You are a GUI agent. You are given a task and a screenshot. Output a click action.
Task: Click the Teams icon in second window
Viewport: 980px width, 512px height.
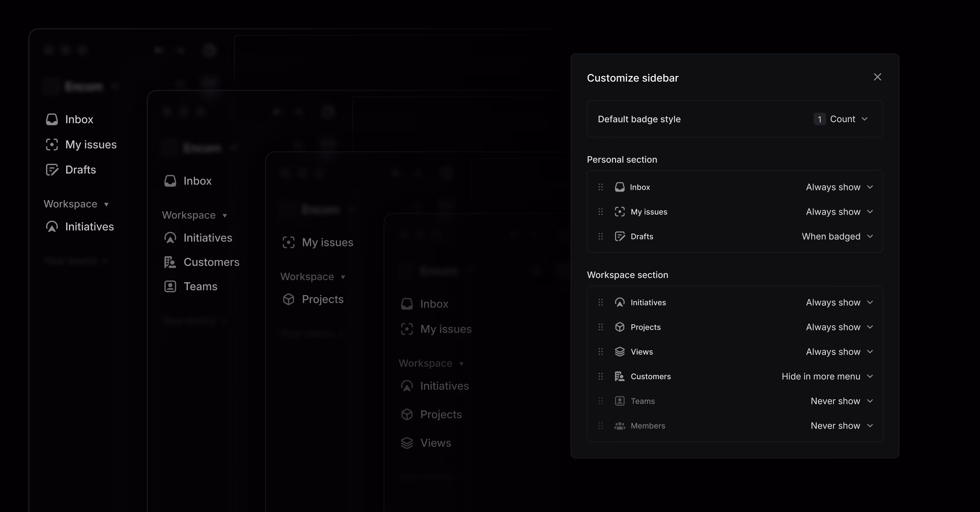point(170,287)
